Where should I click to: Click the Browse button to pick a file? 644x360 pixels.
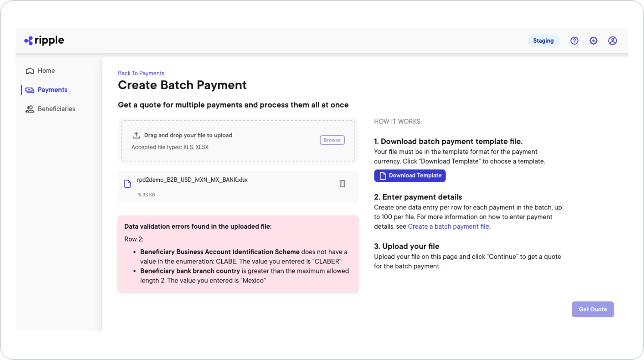pos(332,140)
